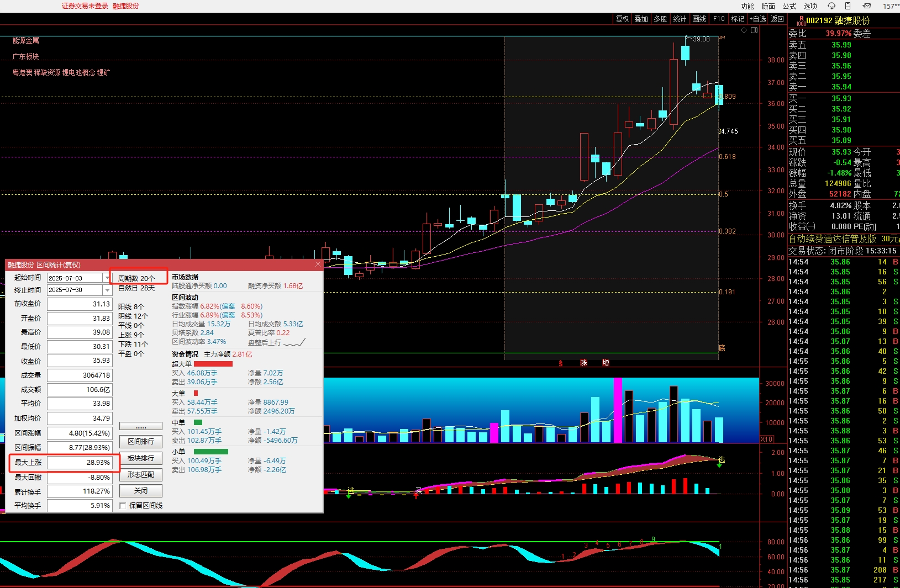The image size is (900, 588).
Task: Select 多股 in the chart toolbar
Action: click(x=660, y=19)
